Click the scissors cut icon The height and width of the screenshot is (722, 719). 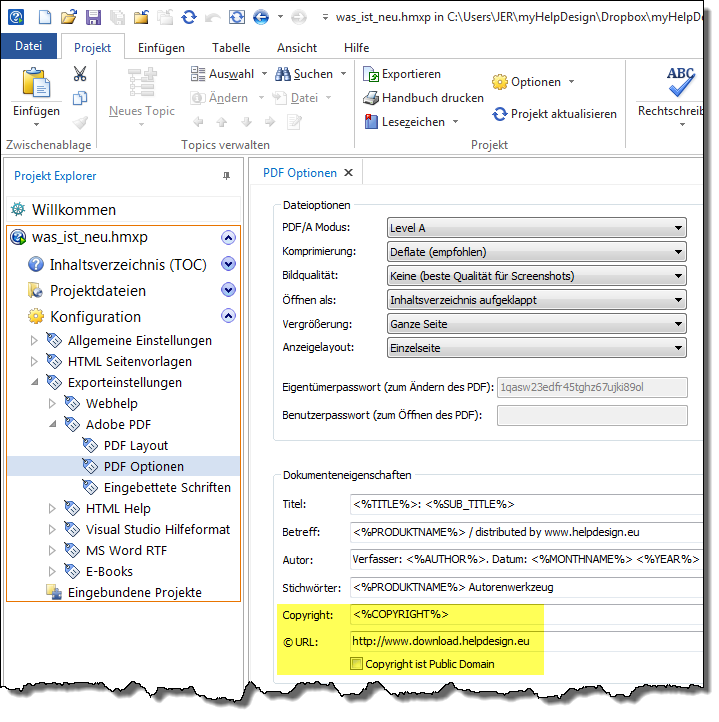pos(80,74)
